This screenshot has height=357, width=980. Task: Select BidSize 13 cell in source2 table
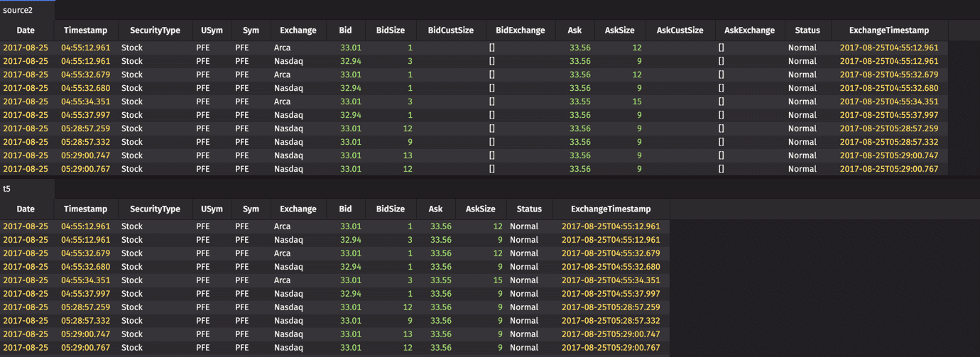pyautogui.click(x=407, y=155)
